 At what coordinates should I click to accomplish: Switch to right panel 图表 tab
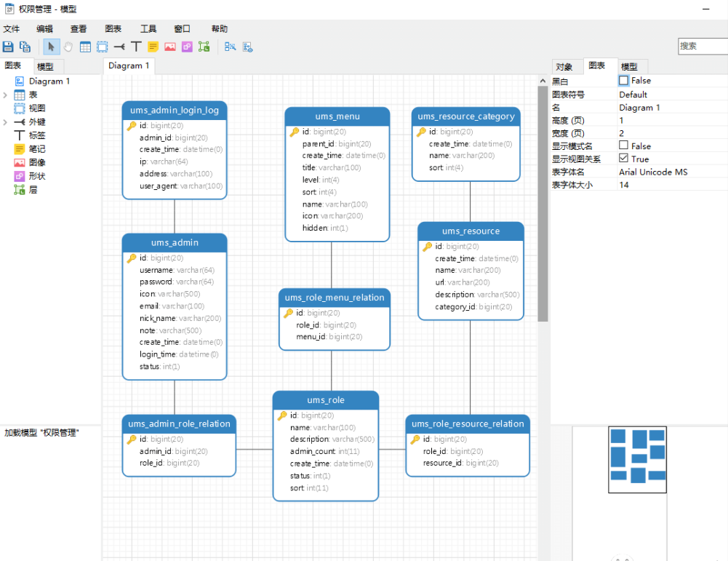coord(596,65)
